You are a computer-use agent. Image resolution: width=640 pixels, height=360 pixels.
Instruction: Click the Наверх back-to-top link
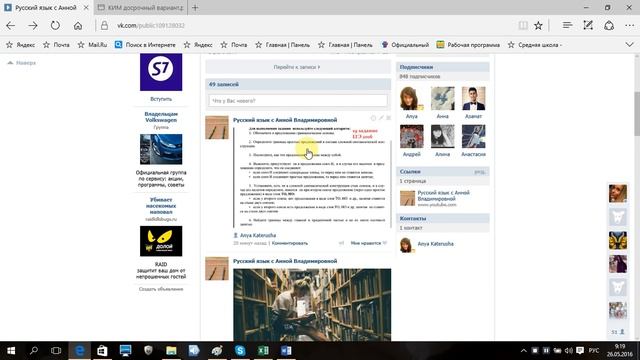(x=22, y=63)
